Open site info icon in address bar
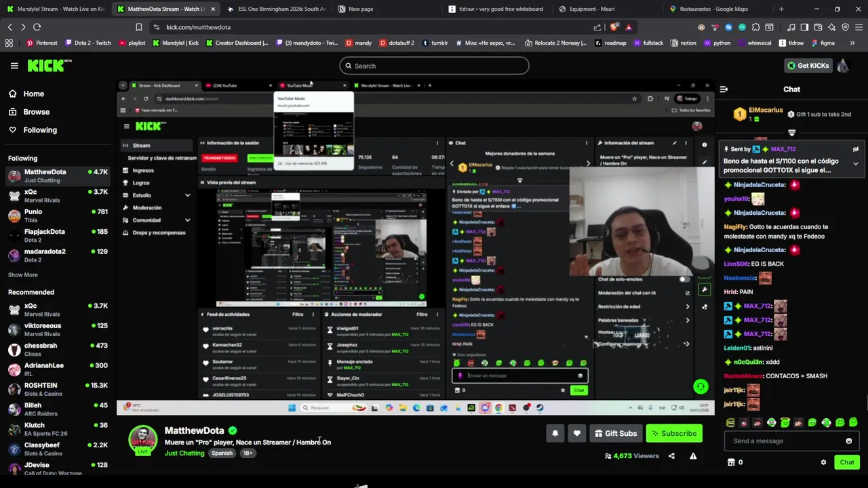Screen dimensions: 868x488 pyautogui.click(x=157, y=27)
